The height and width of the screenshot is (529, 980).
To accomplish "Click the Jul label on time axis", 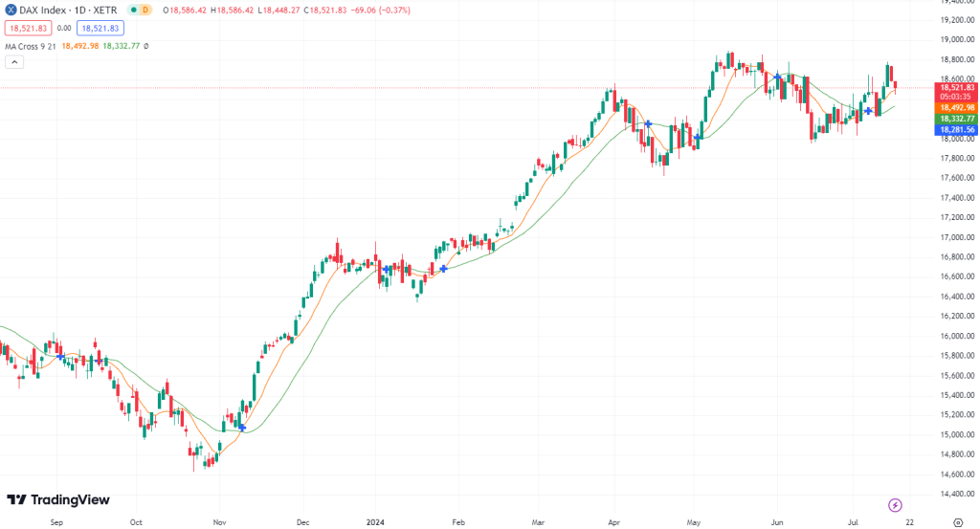I will (x=853, y=522).
